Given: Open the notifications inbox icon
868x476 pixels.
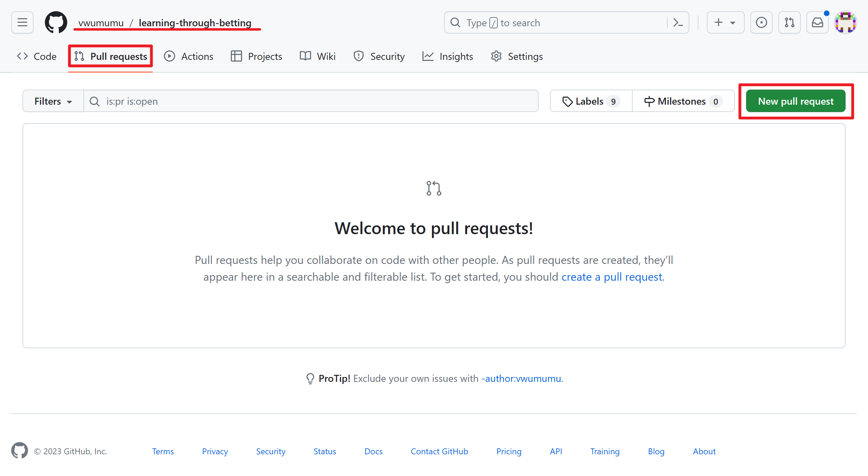Looking at the screenshot, I should click(x=817, y=23).
